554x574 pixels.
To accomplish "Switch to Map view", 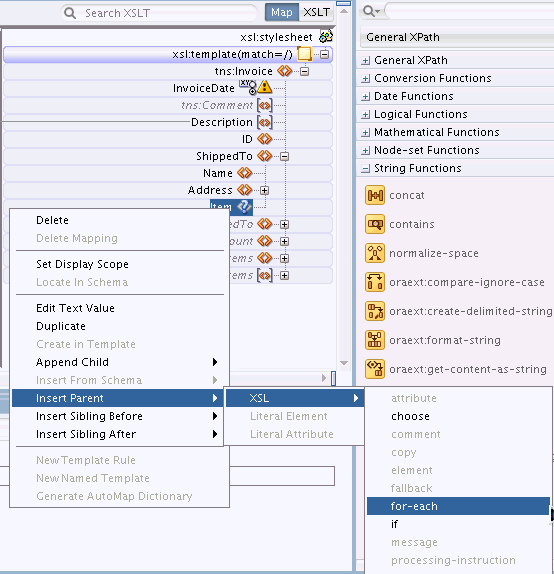I will 282,12.
